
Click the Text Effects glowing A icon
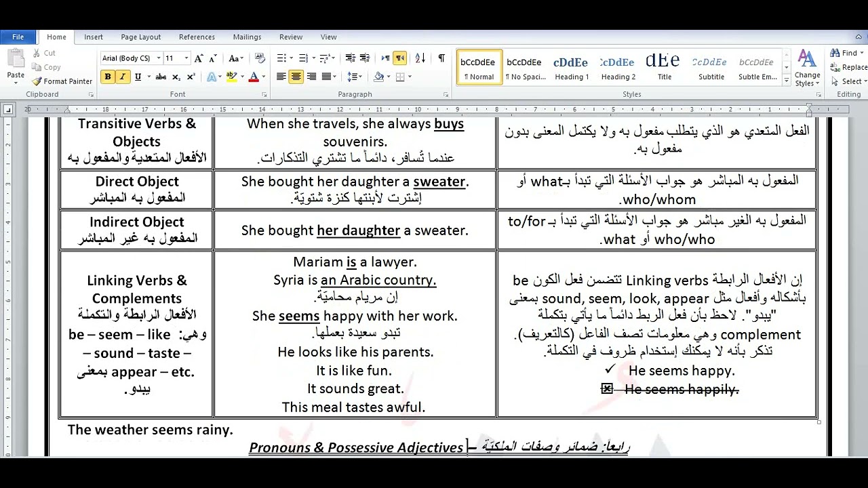coord(212,77)
